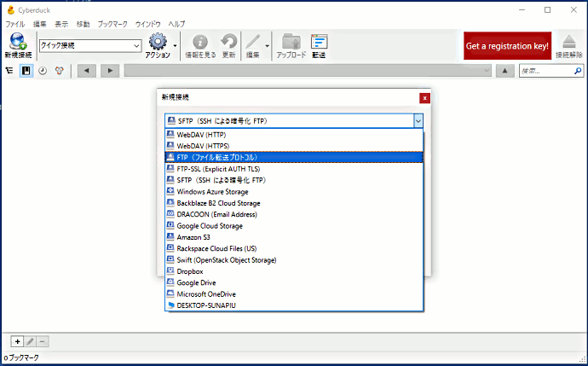Toggle the history clock view button
This screenshot has height=366, width=588.
(x=43, y=71)
